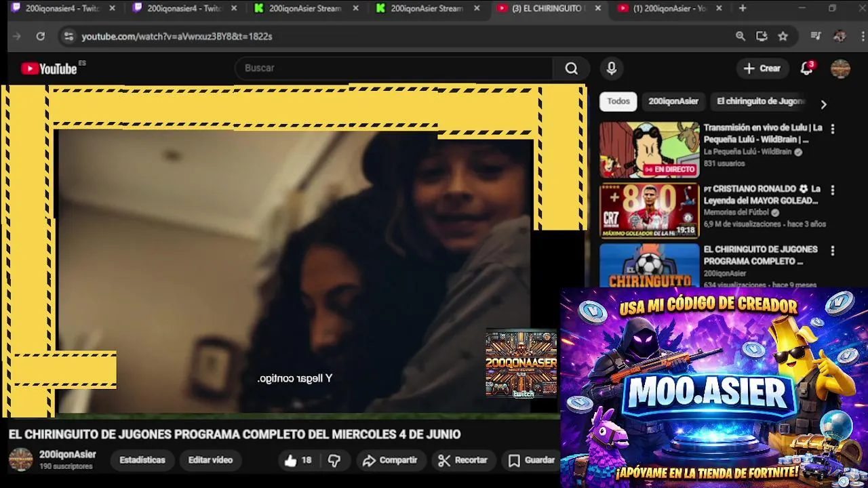This screenshot has width=868, height=488.
Task: Click the Compartir button
Action: (x=390, y=460)
